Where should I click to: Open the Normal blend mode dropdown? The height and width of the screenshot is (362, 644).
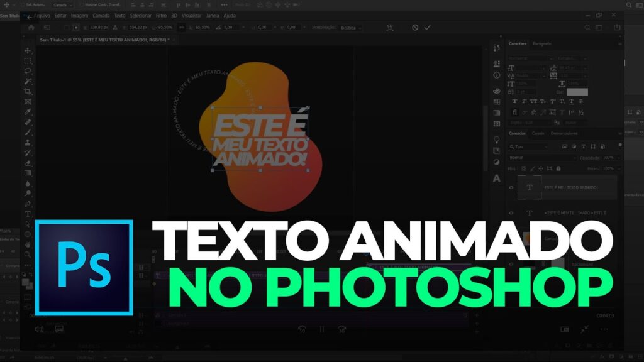coord(541,158)
